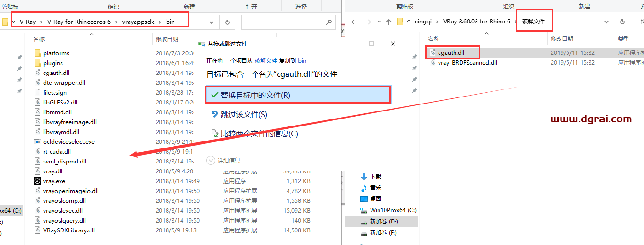
Task: Select the libmmd.dll file icon
Action: (x=38, y=112)
